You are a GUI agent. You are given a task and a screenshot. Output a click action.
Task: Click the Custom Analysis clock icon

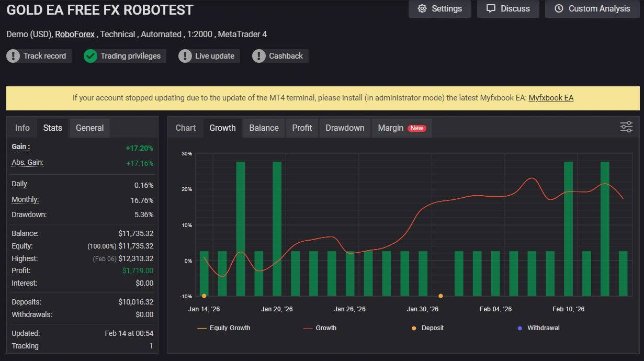[559, 9]
